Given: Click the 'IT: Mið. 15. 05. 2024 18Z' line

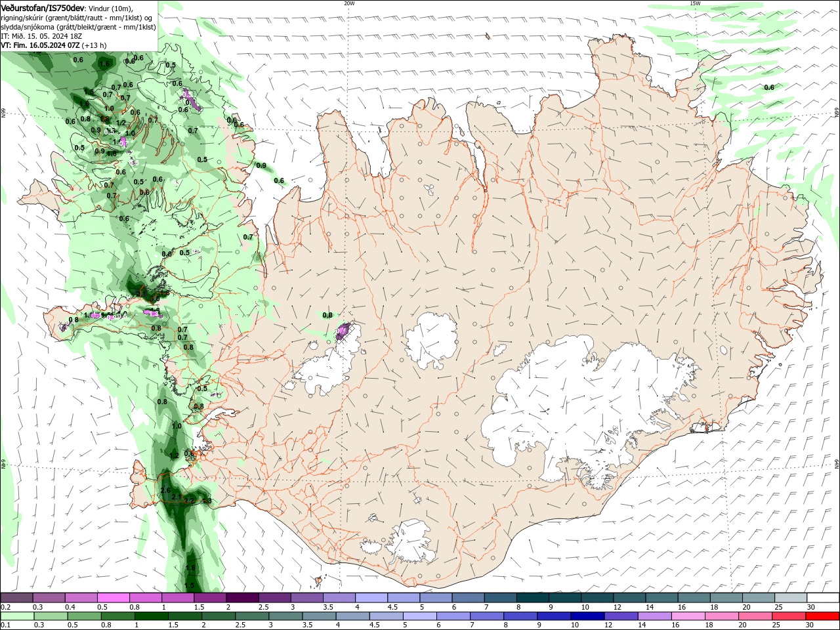Looking at the screenshot, I should 41,36.
